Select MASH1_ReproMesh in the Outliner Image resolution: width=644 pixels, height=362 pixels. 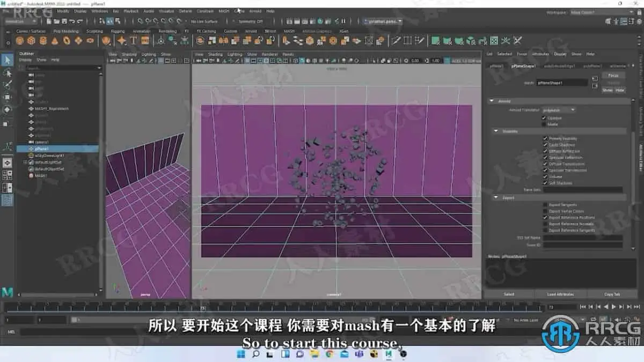[x=52, y=108]
